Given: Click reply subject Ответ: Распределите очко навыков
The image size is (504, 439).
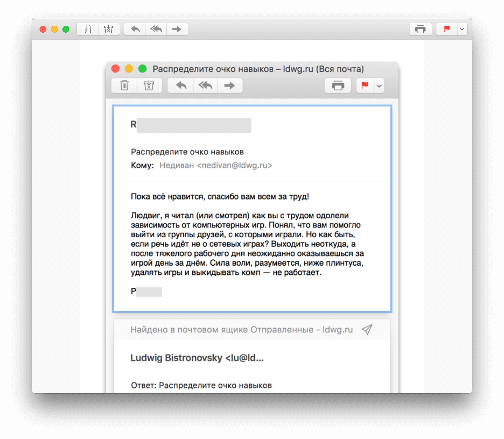Looking at the screenshot, I should pos(201,385).
